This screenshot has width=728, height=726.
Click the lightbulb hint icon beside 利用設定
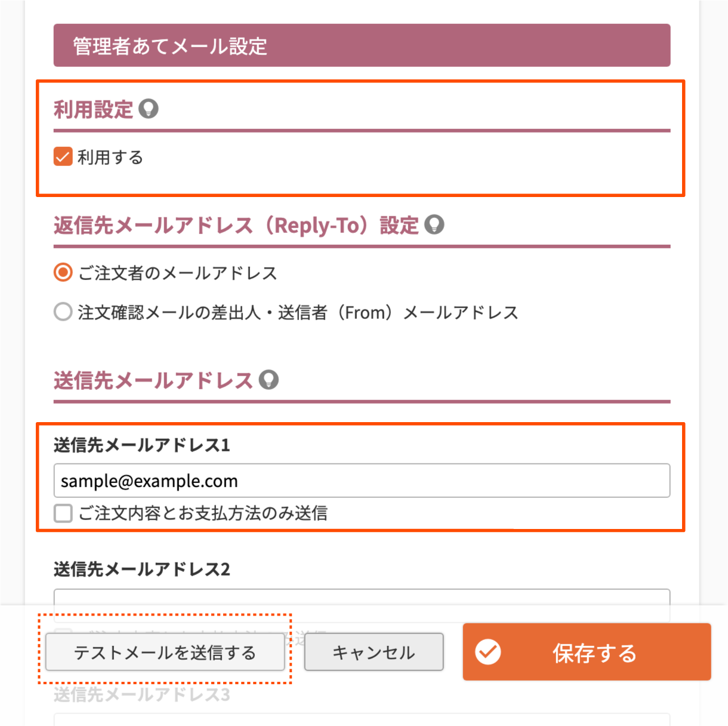click(149, 109)
